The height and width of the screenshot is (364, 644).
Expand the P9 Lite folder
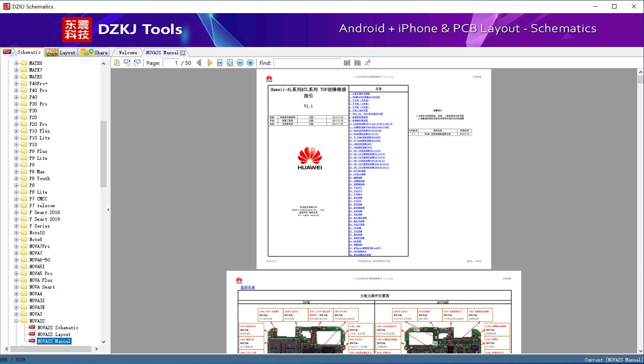click(17, 158)
